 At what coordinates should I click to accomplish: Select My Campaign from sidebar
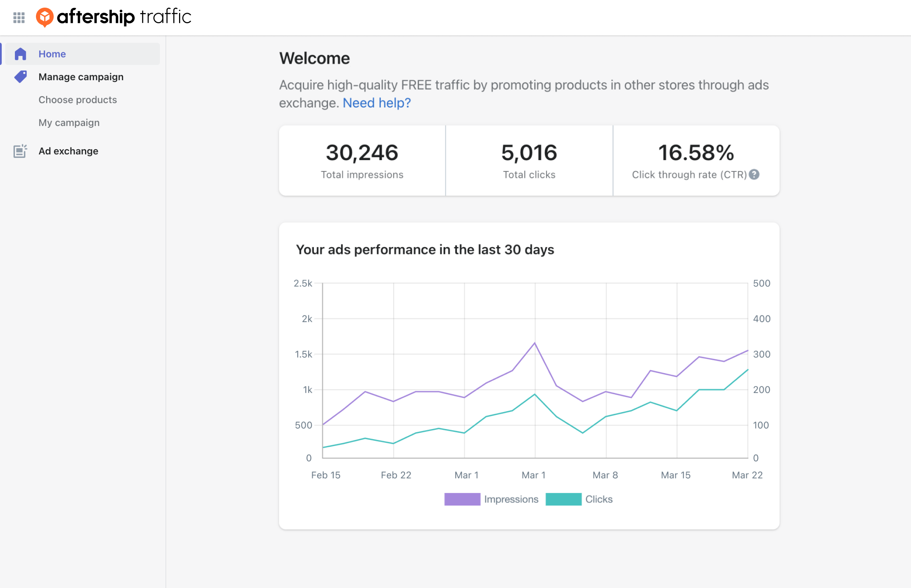pyautogui.click(x=69, y=122)
